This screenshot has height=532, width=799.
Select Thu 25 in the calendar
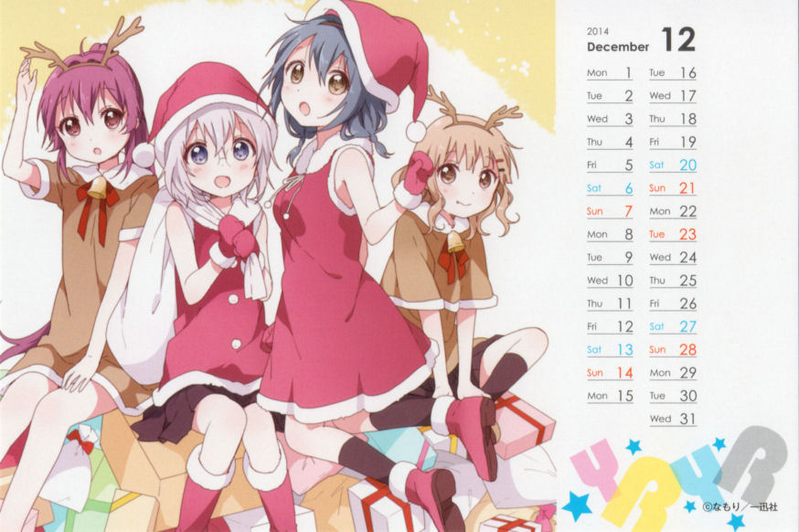(x=673, y=281)
